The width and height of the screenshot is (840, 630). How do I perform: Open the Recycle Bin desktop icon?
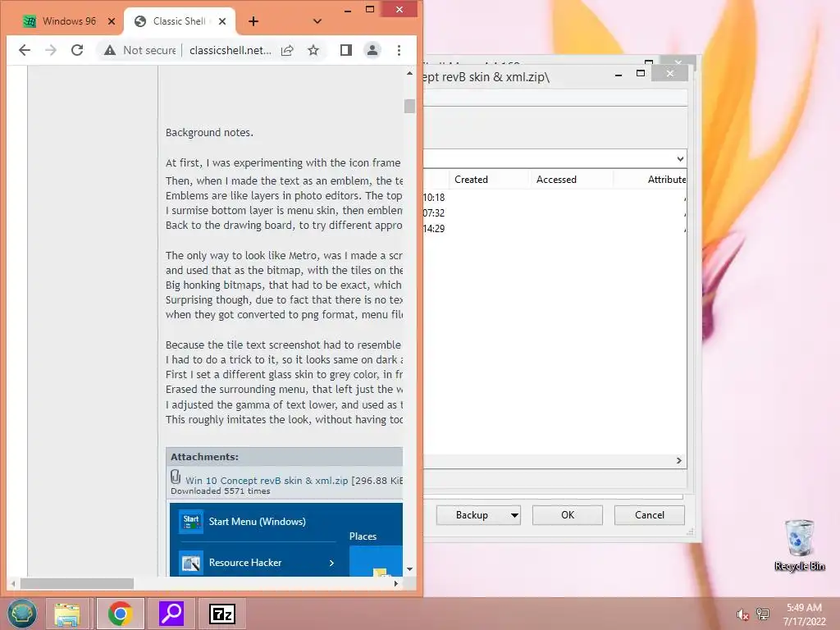799,545
